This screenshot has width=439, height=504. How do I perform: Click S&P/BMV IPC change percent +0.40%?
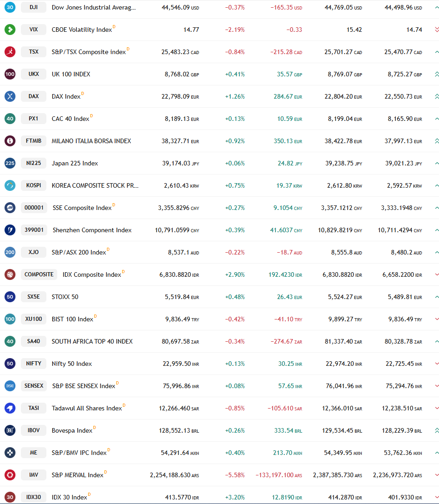(x=234, y=453)
